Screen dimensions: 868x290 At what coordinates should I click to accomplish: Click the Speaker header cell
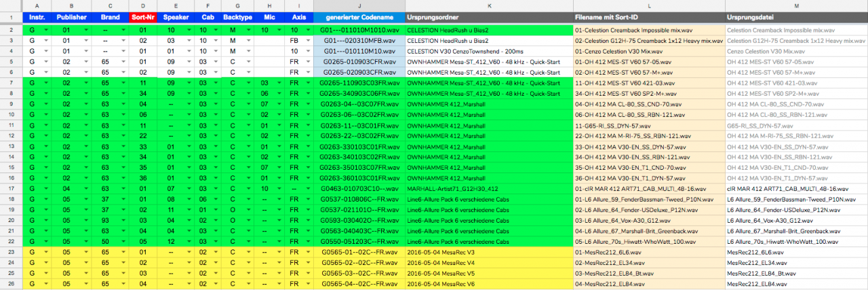176,17
